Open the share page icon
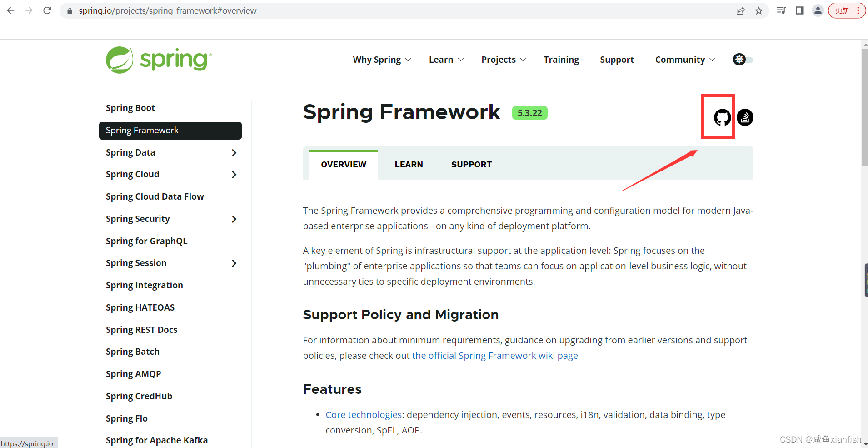The image size is (868, 448). click(741, 10)
